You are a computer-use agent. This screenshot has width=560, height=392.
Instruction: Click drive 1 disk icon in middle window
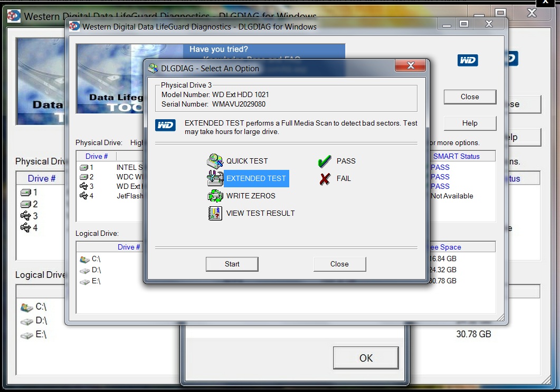tap(83, 167)
